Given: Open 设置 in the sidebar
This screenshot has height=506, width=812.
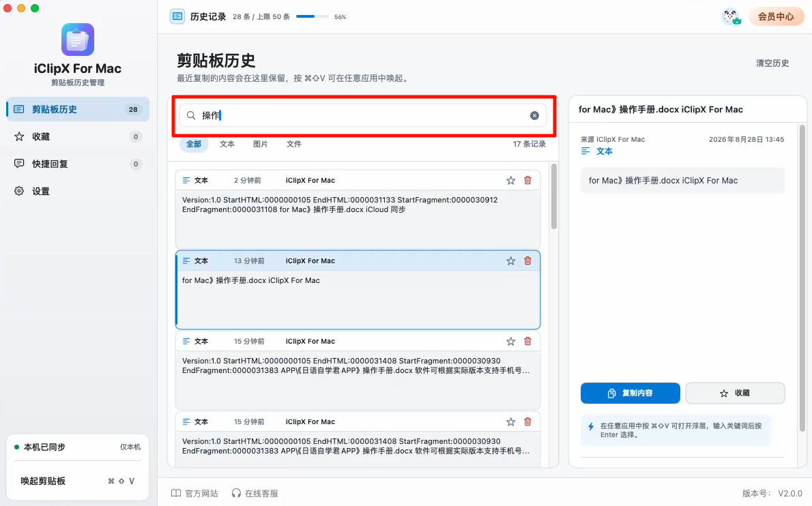Looking at the screenshot, I should tap(78, 192).
